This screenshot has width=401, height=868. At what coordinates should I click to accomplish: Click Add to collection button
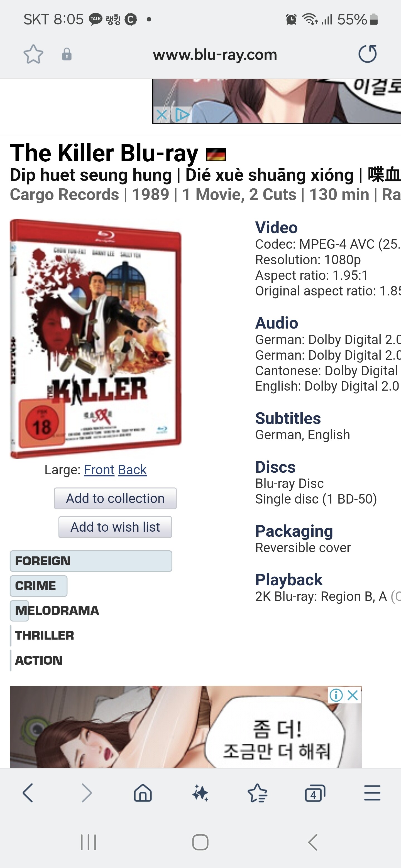pos(115,498)
